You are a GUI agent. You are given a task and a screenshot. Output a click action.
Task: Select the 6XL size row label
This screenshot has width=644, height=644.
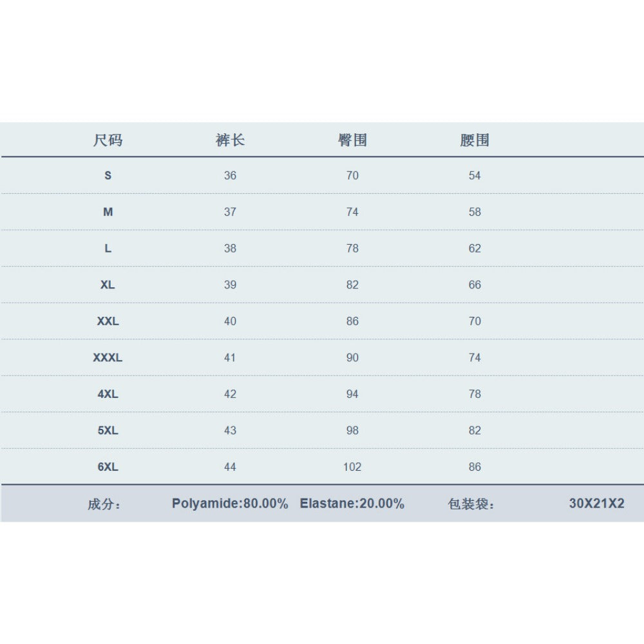(108, 467)
